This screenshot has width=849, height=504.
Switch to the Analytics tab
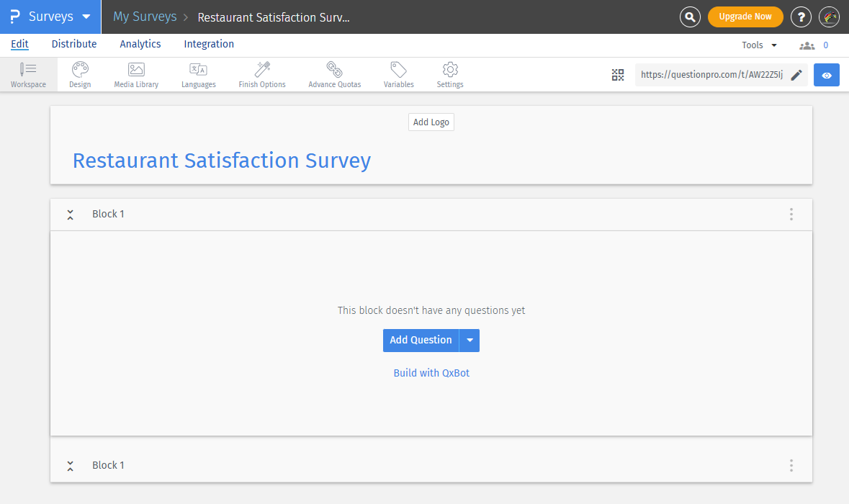[x=140, y=44]
